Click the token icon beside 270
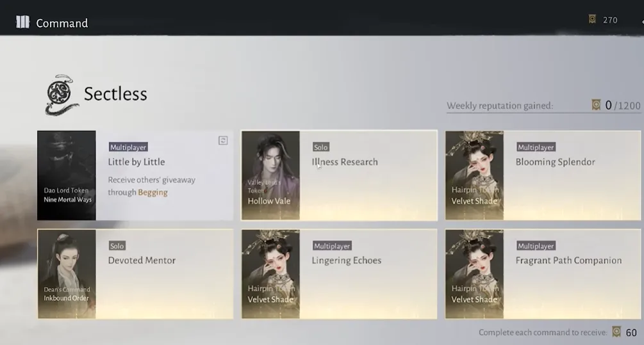 592,20
